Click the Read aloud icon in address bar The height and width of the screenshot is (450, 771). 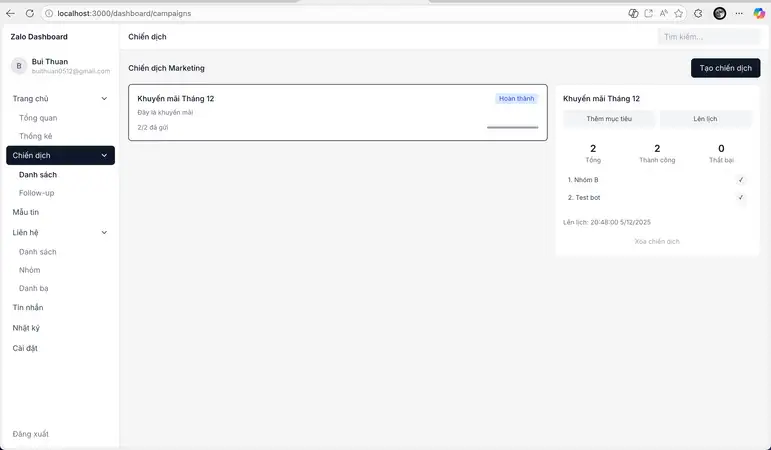coord(664,13)
